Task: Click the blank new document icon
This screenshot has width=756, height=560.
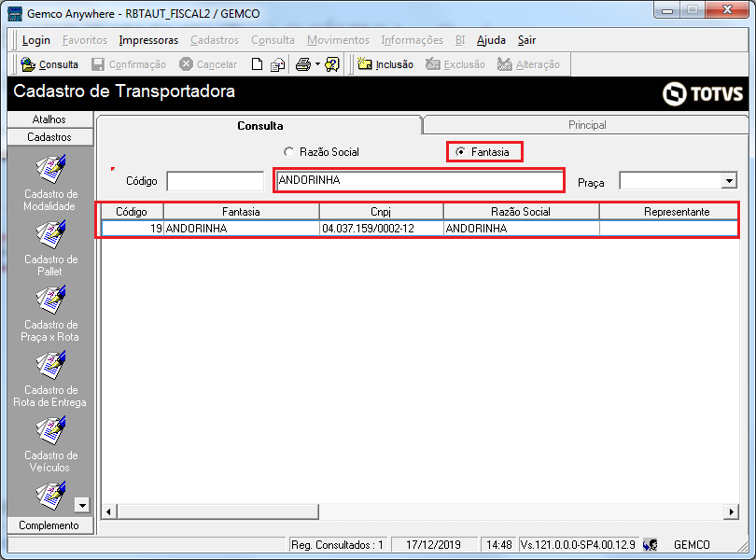Action: tap(257, 64)
